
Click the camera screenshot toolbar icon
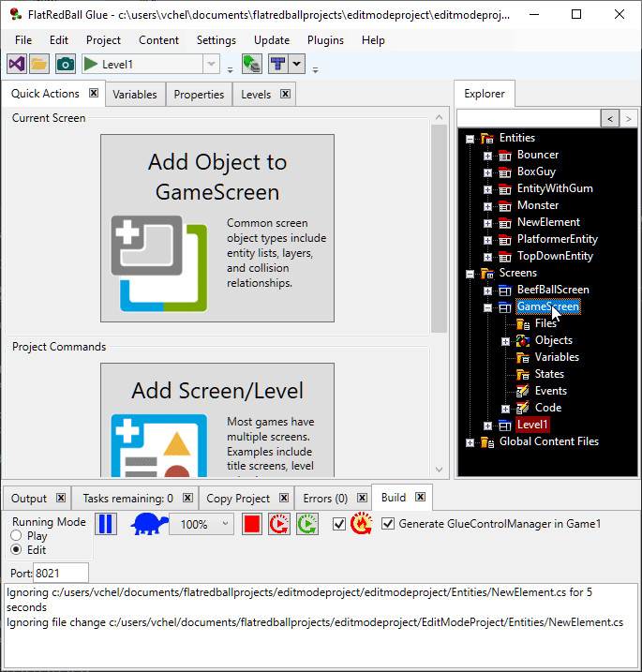pos(65,64)
